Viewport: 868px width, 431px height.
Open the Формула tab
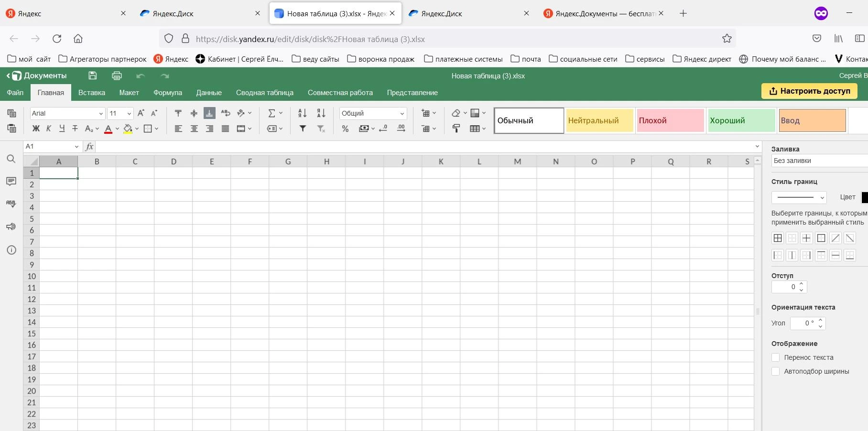click(167, 93)
